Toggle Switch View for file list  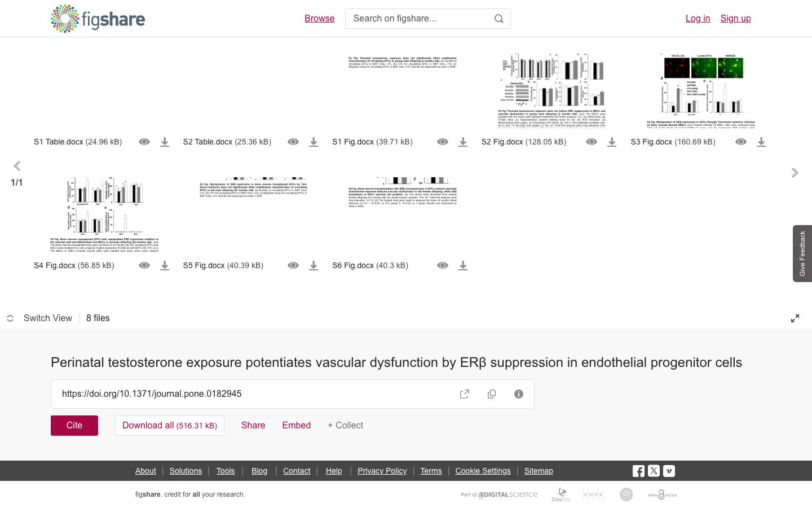coord(39,318)
